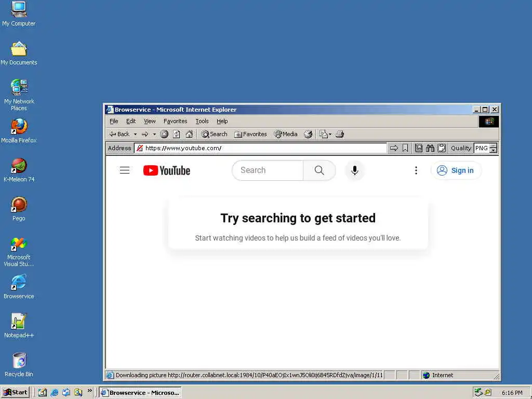Click the Browservice bookmark icon
The height and width of the screenshot is (399, 532).
(405, 148)
